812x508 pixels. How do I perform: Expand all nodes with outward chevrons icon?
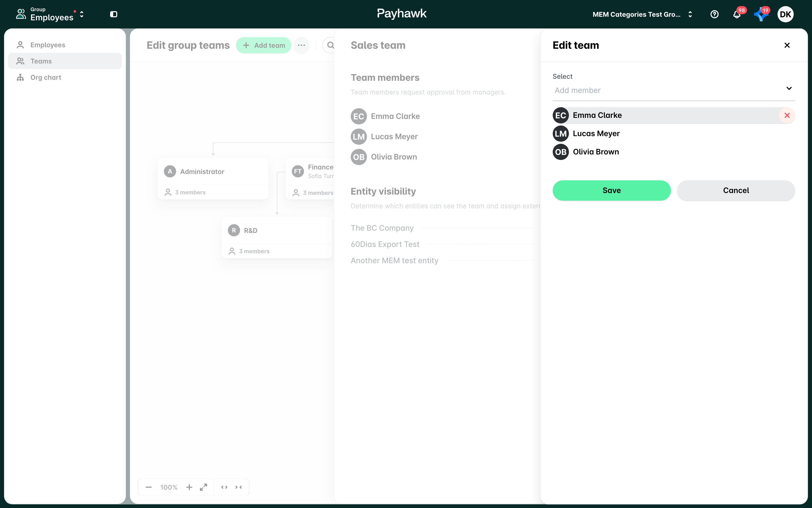(225, 487)
